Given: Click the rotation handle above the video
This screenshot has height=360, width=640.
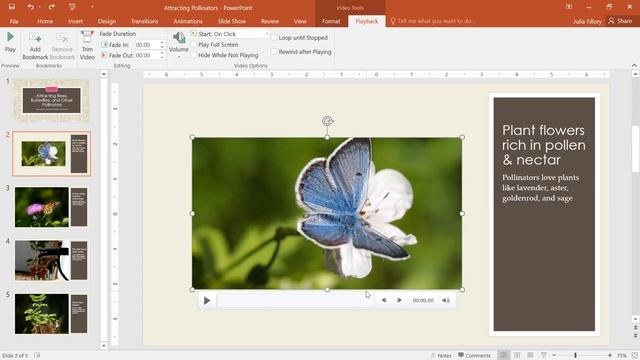Looking at the screenshot, I should [327, 121].
